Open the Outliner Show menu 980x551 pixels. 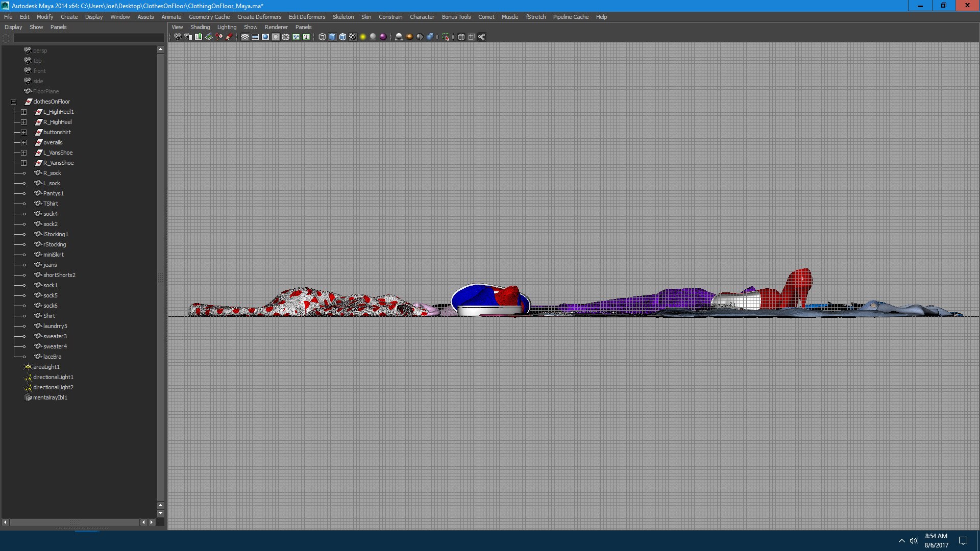[36, 27]
